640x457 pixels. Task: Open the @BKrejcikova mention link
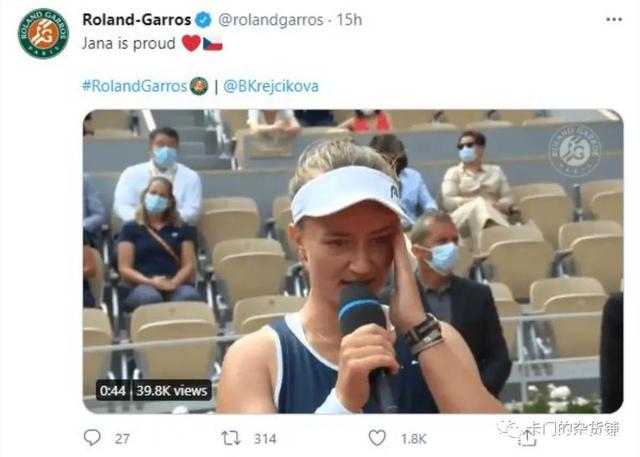coord(271,86)
